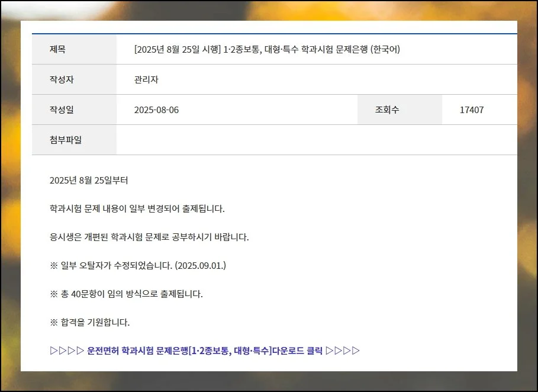Image resolution: width=538 pixels, height=392 pixels.
Task: Click the triangle arrows before the download link
Action: pyautogui.click(x=67, y=351)
